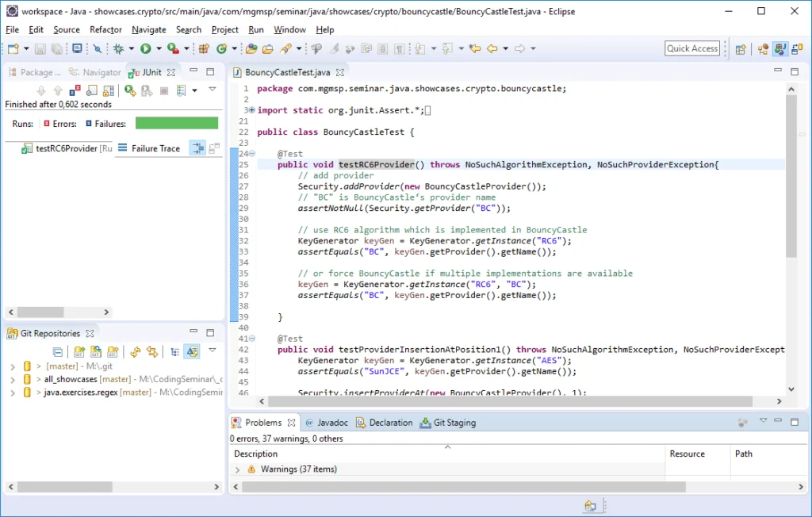Select testRC6Provider in JUnit results
This screenshot has height=517, width=812.
66,148
